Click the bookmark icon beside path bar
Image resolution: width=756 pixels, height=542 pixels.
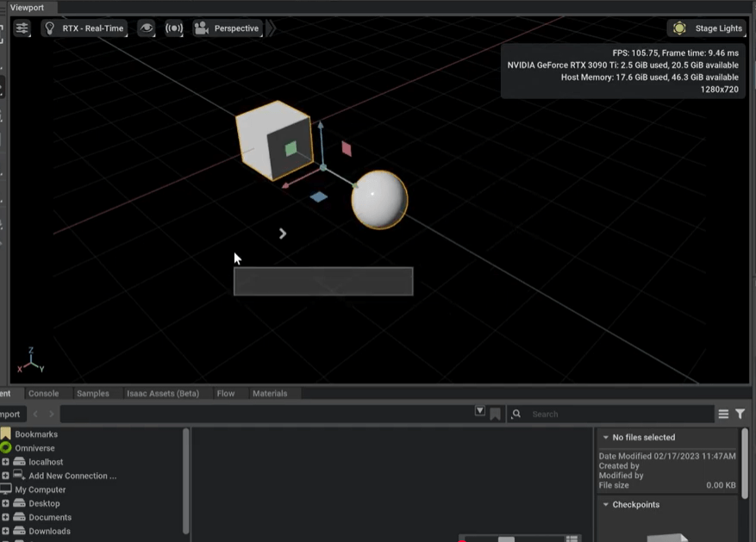[x=495, y=414]
